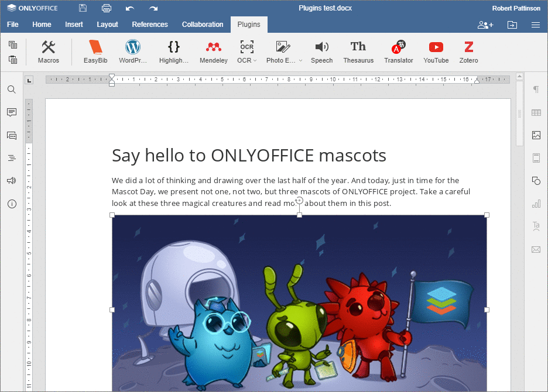This screenshot has height=392, width=548.
Task: Expand the Photo Editor dropdown arrow
Action: click(x=300, y=60)
